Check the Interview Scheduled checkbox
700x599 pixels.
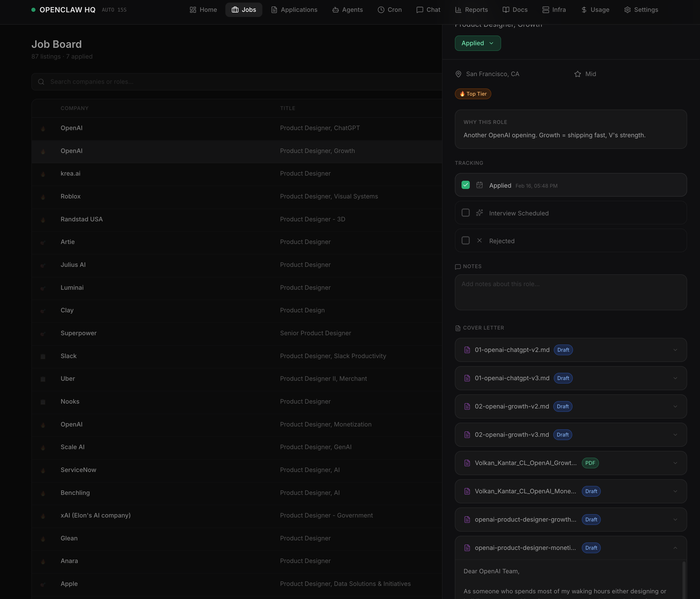[x=466, y=213]
